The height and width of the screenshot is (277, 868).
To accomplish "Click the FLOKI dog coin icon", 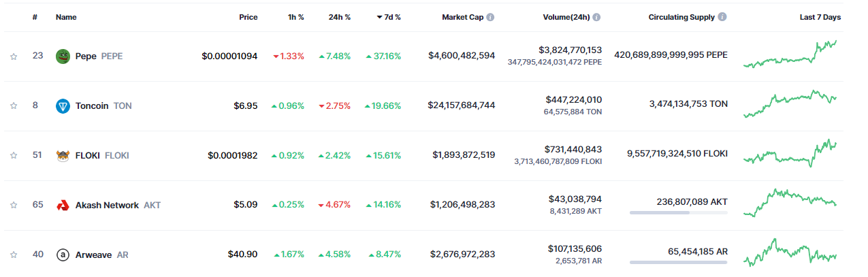I will click(63, 155).
